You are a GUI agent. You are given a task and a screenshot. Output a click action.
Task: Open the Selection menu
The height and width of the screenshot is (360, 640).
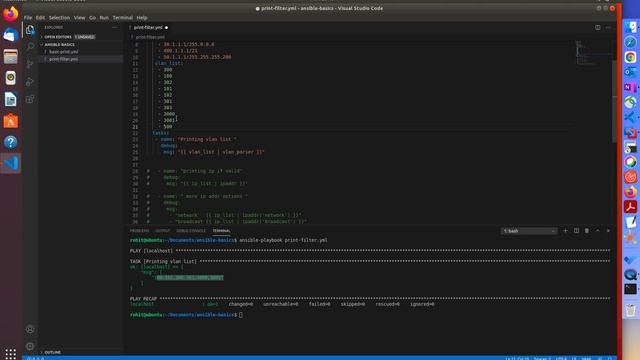[x=59, y=18]
